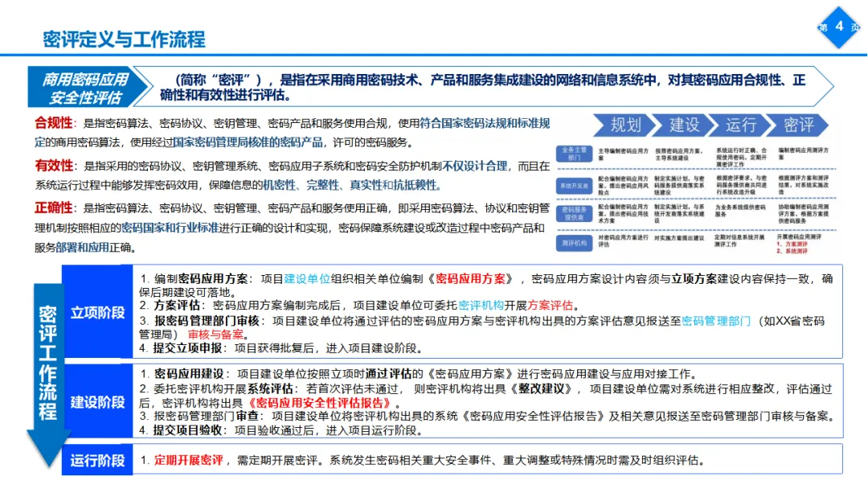Click the red text 审核与备案
868x489 pixels.
[x=216, y=335]
